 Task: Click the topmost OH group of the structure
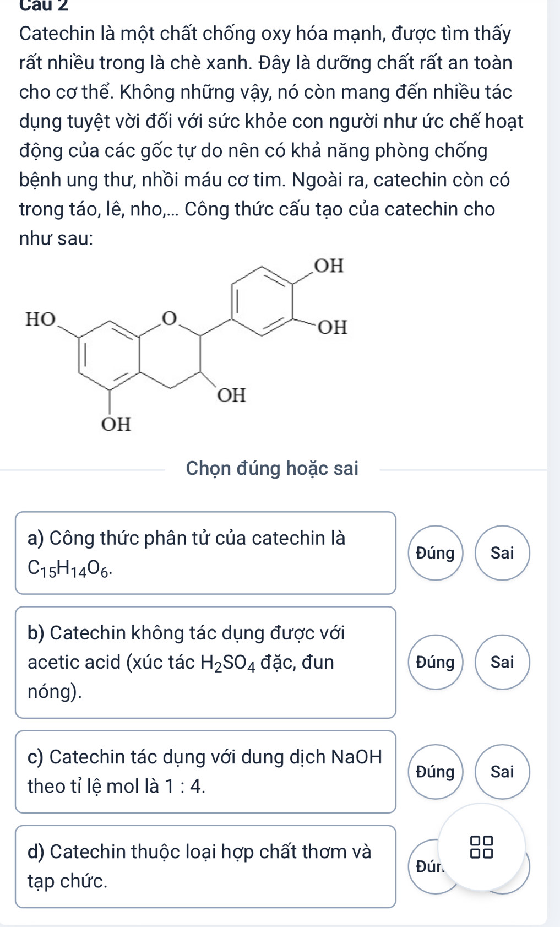pos(329,265)
